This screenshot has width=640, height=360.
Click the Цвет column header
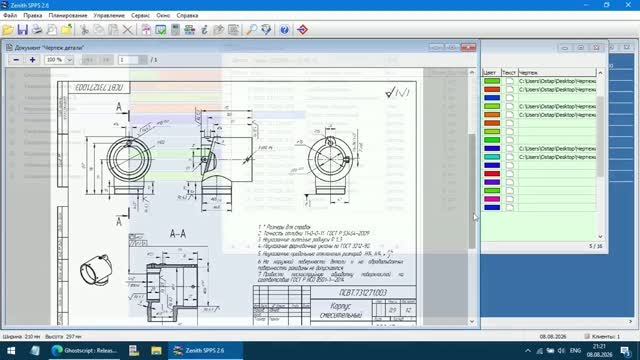click(491, 73)
